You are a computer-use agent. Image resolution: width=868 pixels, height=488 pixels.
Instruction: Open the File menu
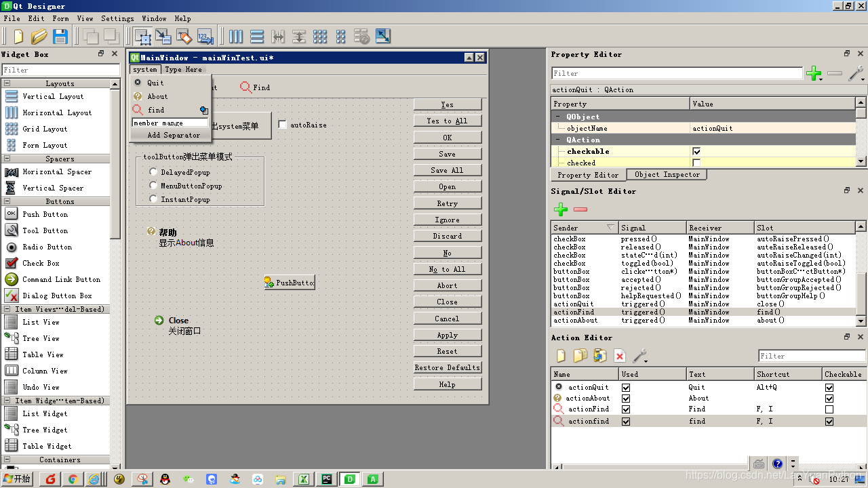[12, 18]
